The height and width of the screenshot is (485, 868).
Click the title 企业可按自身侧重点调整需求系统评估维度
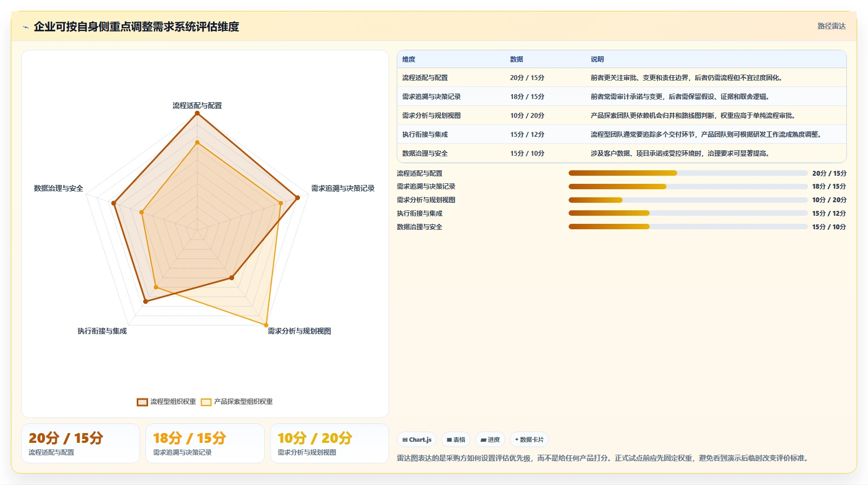[136, 26]
